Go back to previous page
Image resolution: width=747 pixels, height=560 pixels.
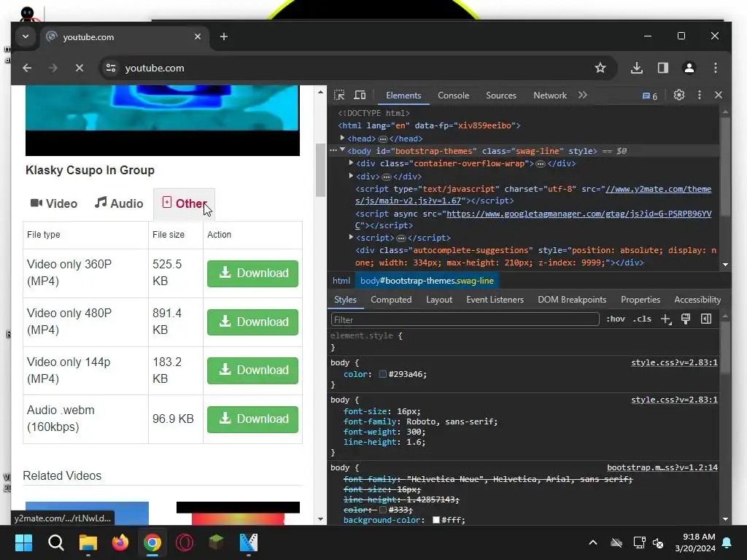[27, 68]
